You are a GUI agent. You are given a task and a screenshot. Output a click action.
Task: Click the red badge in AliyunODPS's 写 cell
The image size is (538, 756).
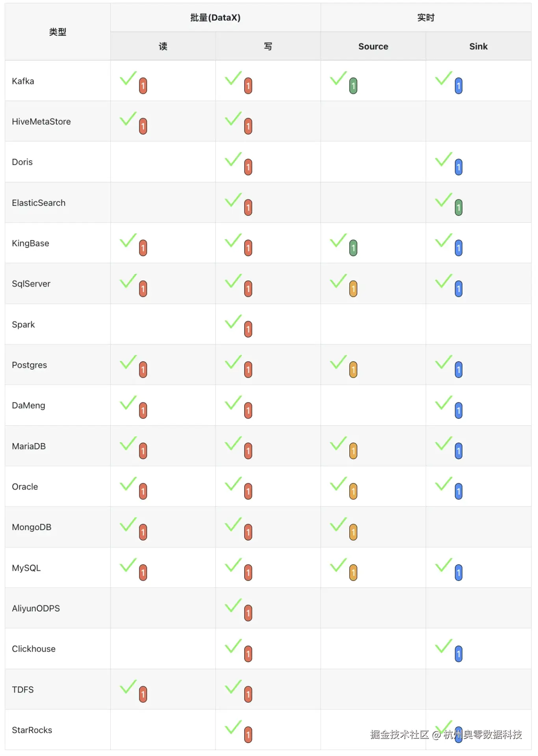pos(248,613)
